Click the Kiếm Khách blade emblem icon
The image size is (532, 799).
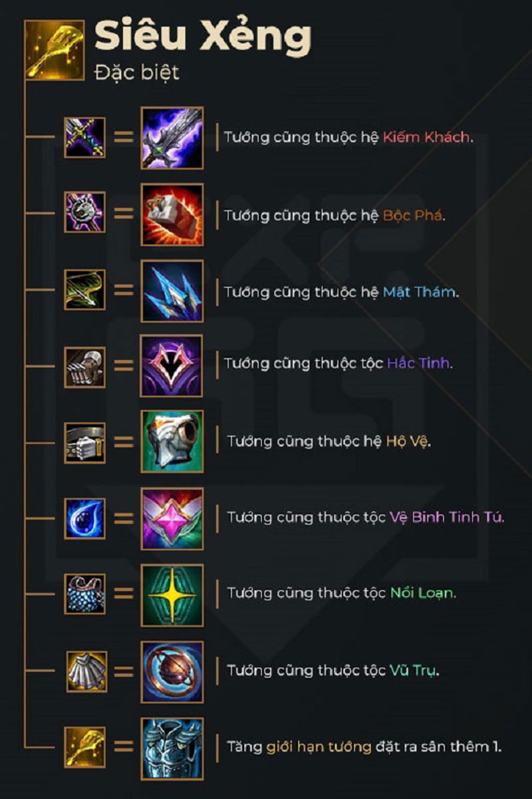pos(172,138)
